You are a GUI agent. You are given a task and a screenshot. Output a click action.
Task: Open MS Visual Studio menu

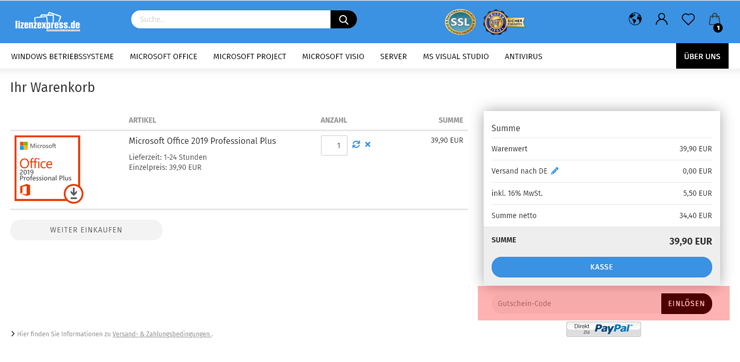[x=456, y=57]
